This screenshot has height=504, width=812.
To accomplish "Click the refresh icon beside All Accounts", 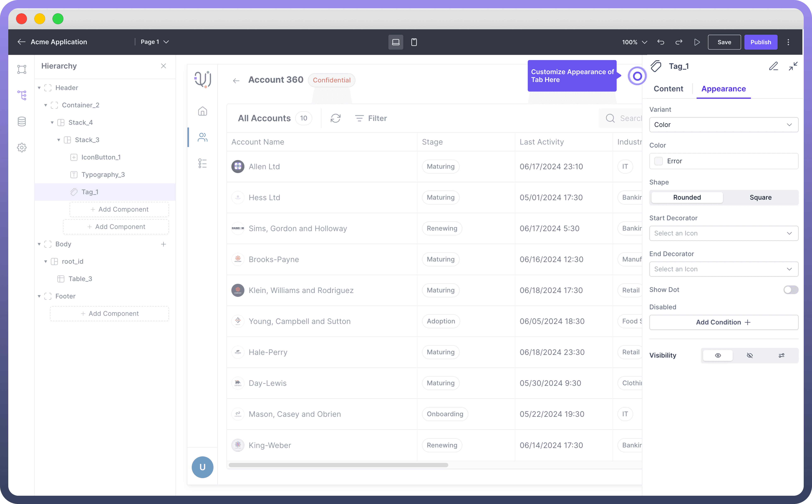I will [x=335, y=118].
